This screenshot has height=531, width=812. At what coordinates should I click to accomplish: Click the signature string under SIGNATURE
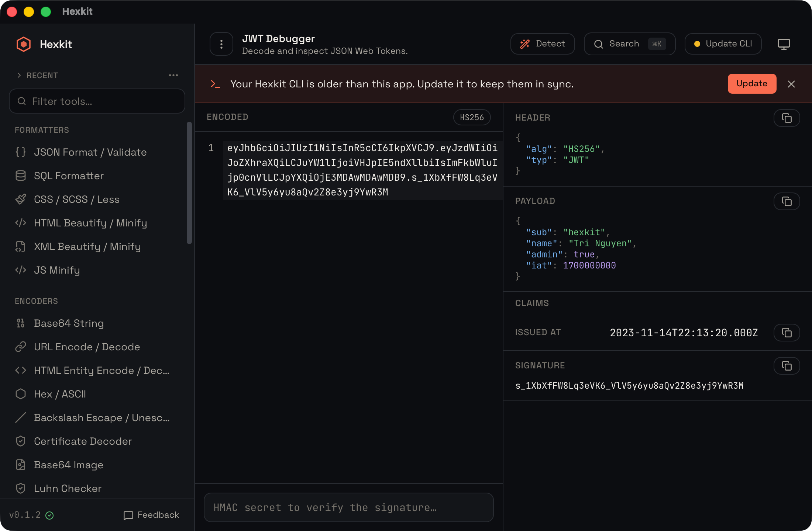point(629,386)
